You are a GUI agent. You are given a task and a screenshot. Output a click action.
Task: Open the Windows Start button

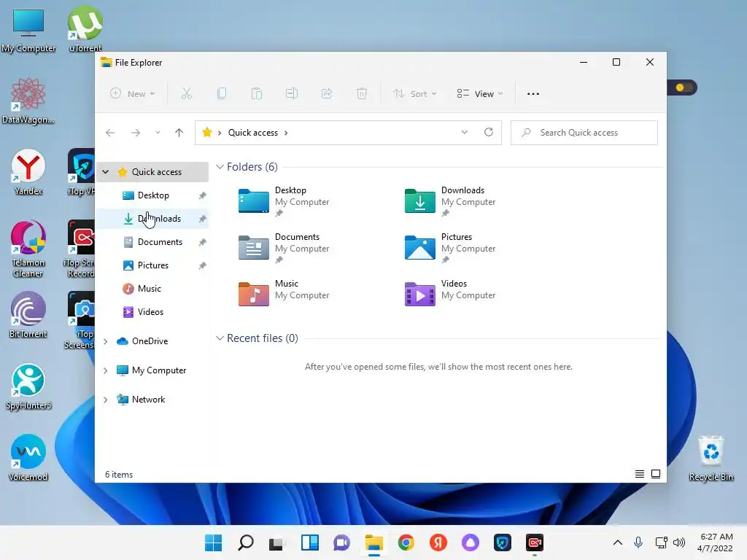tap(214, 542)
